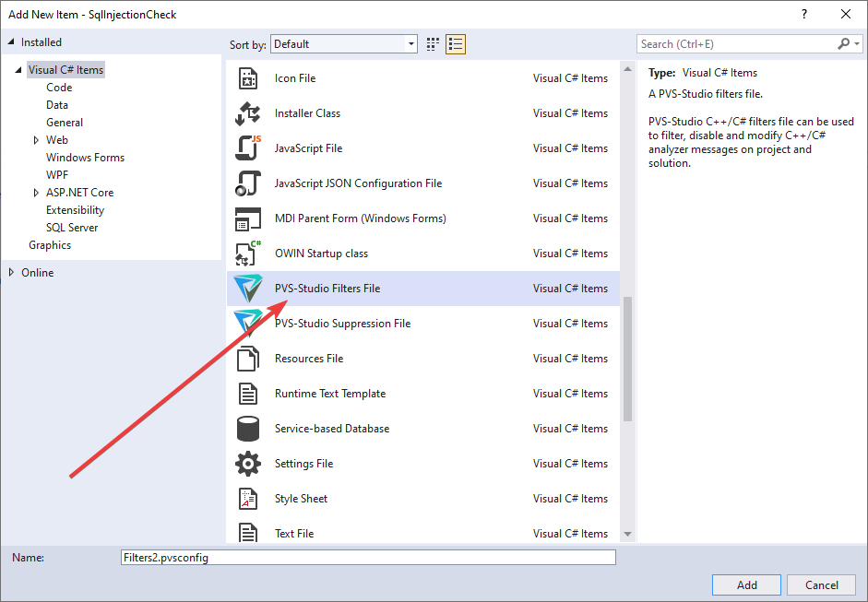Select the Service-based Database icon
The width and height of the screenshot is (868, 602).
click(248, 429)
